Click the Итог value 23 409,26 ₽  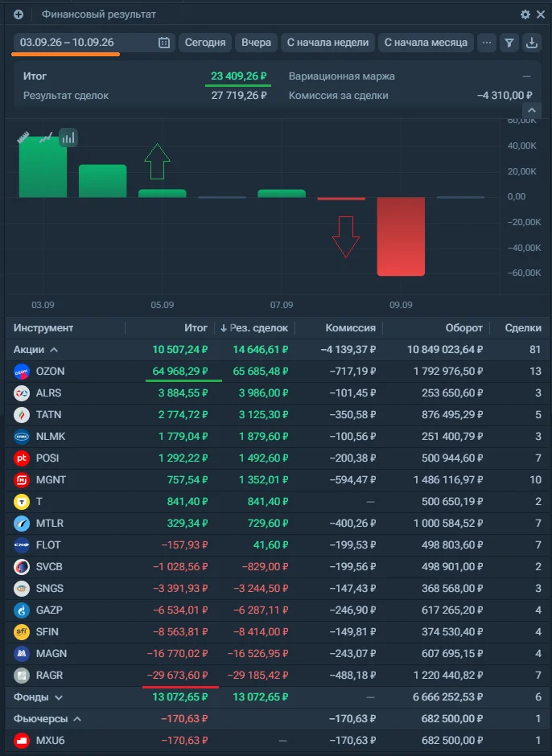pos(238,76)
